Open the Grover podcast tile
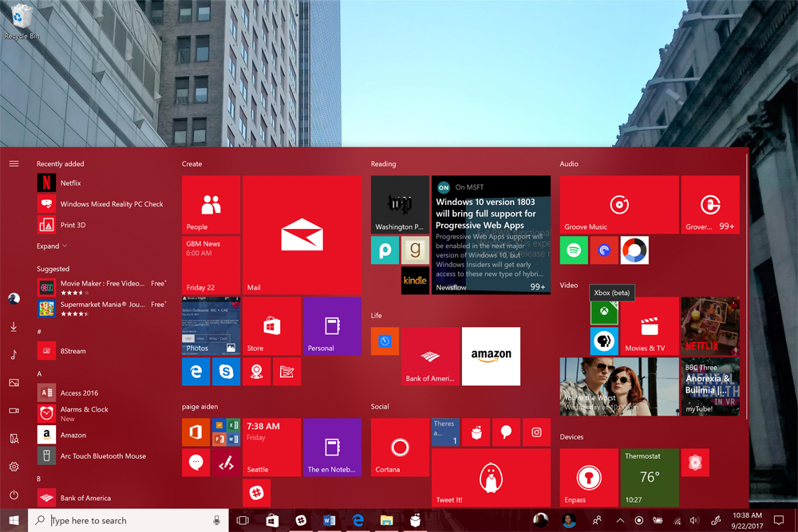 pos(710,204)
